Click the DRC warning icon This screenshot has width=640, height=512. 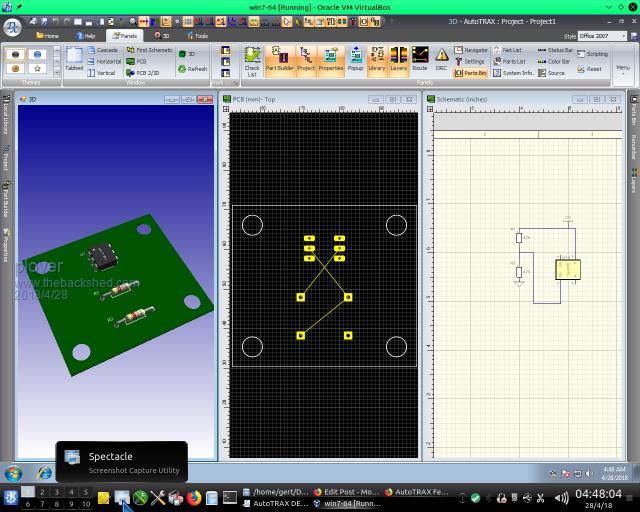coord(442,60)
